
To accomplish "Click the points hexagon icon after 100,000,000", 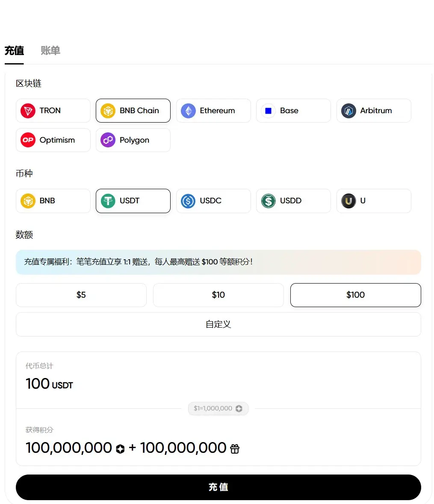I will [x=120, y=449].
